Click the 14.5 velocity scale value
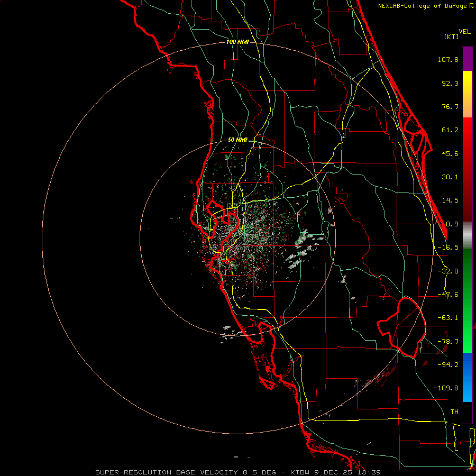Viewport: 476px width, 476px height. pos(450,200)
